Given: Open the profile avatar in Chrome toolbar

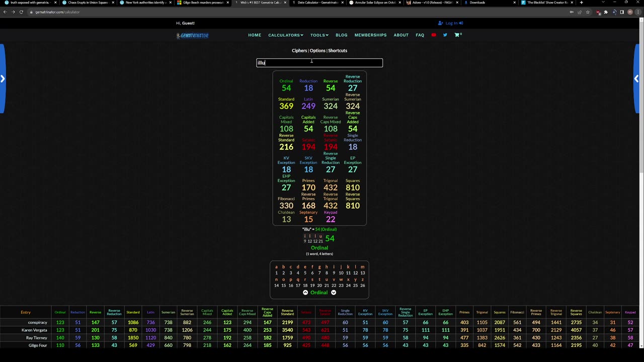Looking at the screenshot, I should tap(630, 12).
